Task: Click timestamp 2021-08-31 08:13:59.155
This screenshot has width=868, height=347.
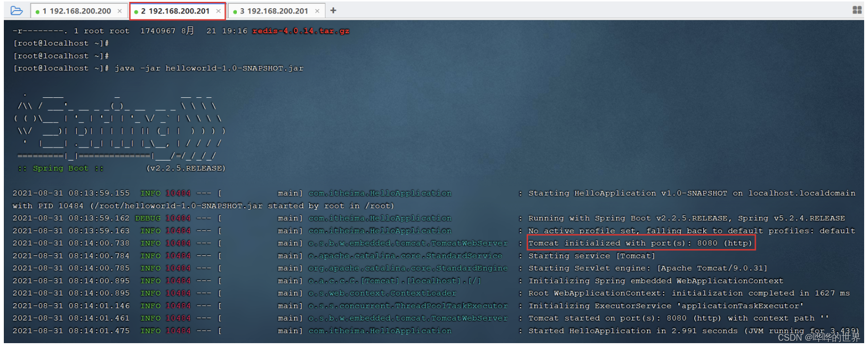Action: click(71, 193)
